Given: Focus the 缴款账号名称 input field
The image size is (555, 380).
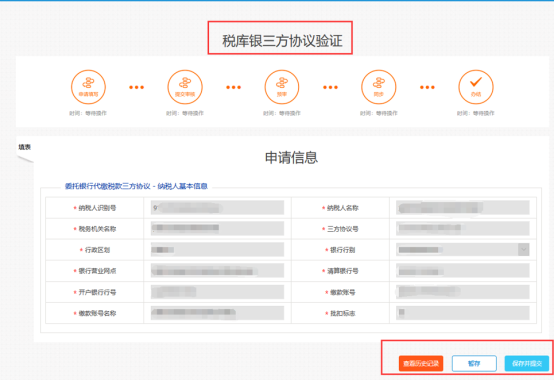Looking at the screenshot, I should 217,313.
